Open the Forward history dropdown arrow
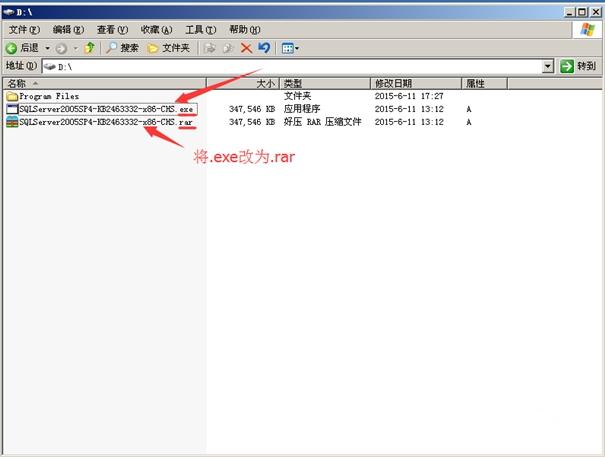This screenshot has height=457, width=605. point(76,49)
